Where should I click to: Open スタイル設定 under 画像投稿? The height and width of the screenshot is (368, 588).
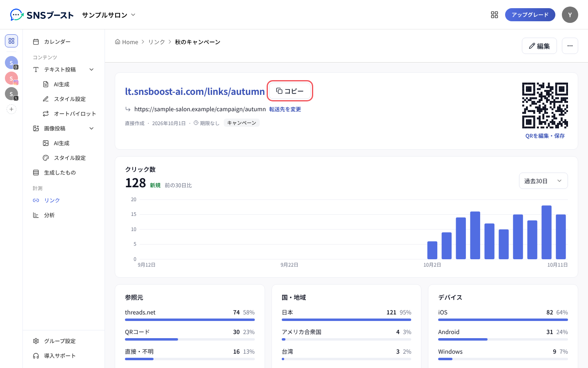click(69, 158)
